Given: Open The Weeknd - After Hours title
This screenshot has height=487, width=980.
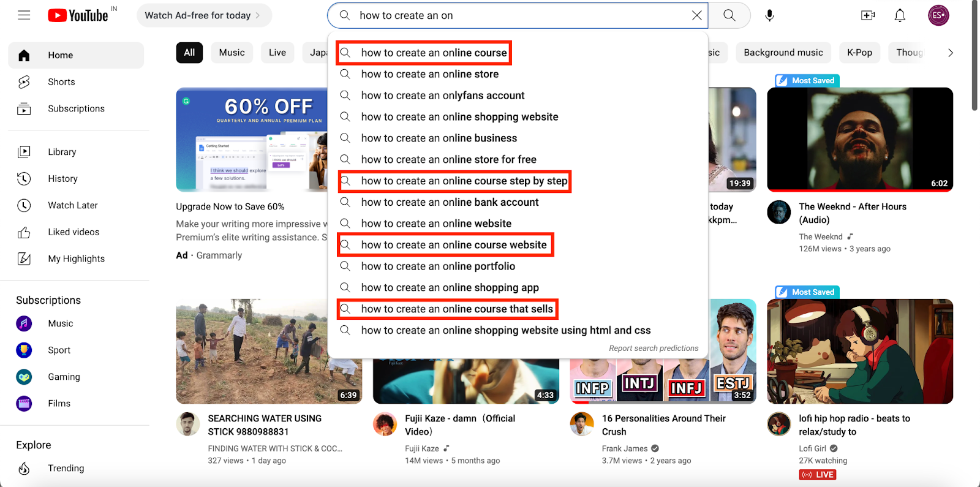Looking at the screenshot, I should [853, 213].
